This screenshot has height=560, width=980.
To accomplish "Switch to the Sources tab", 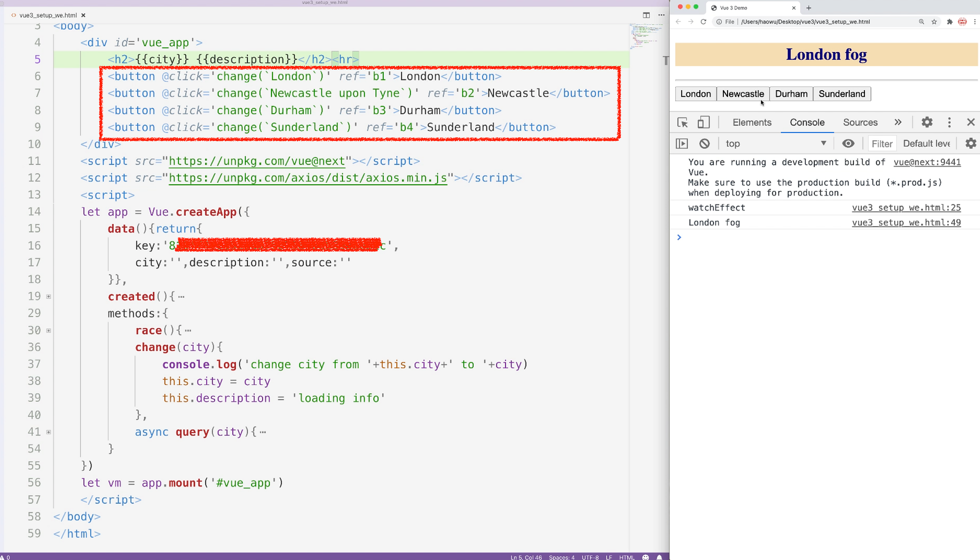I will pyautogui.click(x=860, y=123).
